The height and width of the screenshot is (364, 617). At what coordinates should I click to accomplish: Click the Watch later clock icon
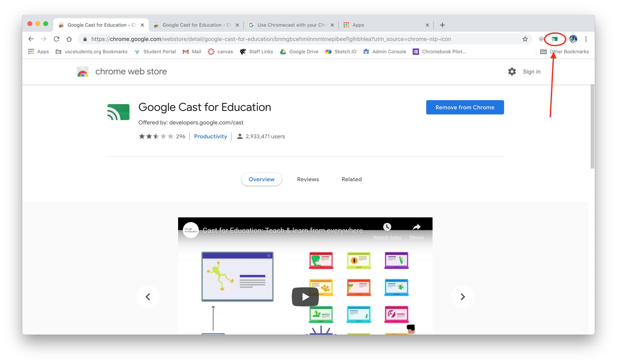coord(387,227)
